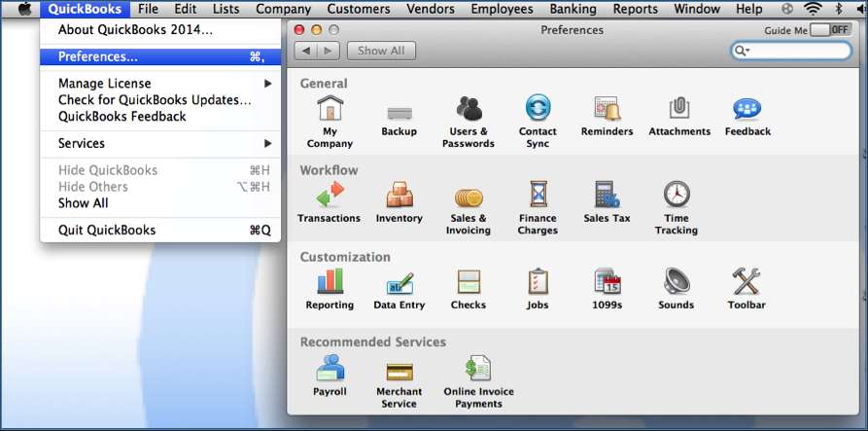Image resolution: width=868 pixels, height=431 pixels.
Task: Open Toolbar customization preferences
Action: tap(746, 289)
